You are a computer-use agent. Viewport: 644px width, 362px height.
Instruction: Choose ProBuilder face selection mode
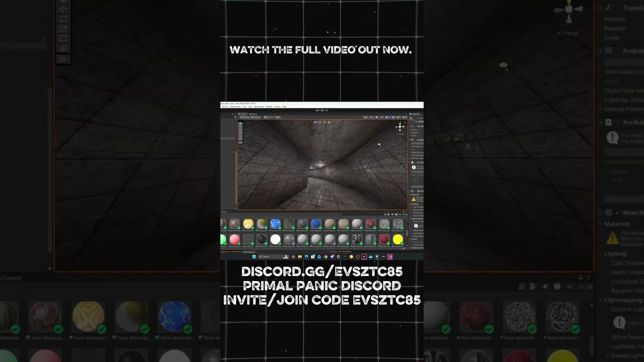click(x=328, y=122)
